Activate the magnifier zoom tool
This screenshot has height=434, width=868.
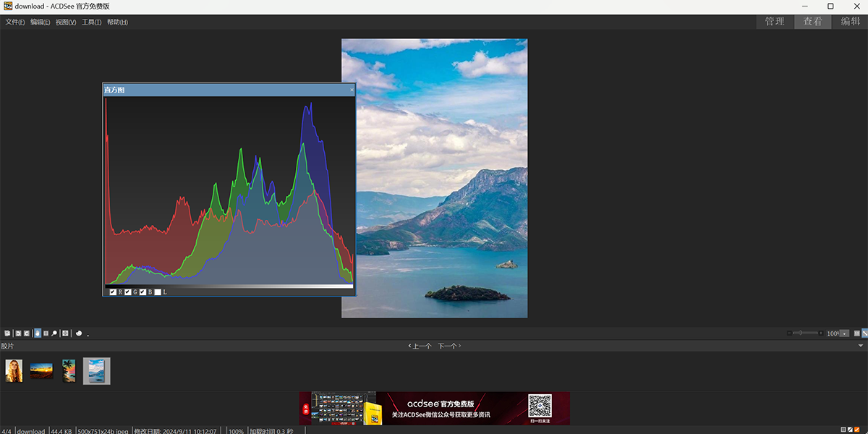[x=54, y=333]
